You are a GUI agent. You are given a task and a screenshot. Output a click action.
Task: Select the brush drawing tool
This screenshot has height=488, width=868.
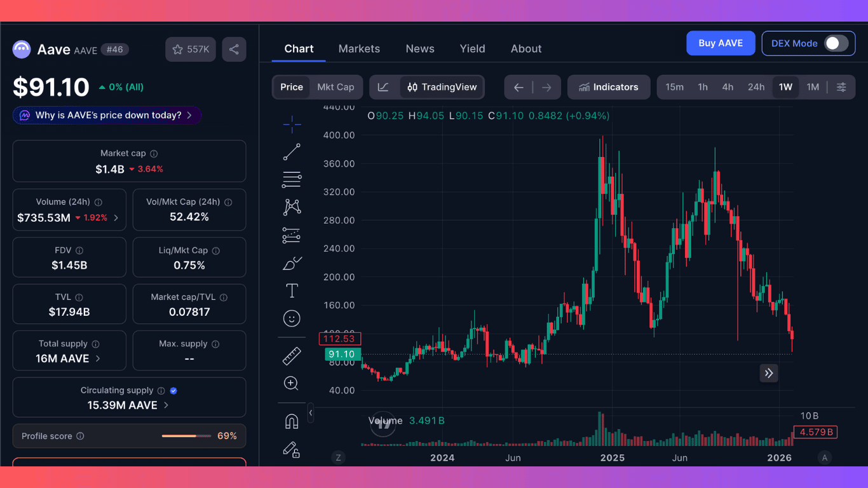point(291,262)
